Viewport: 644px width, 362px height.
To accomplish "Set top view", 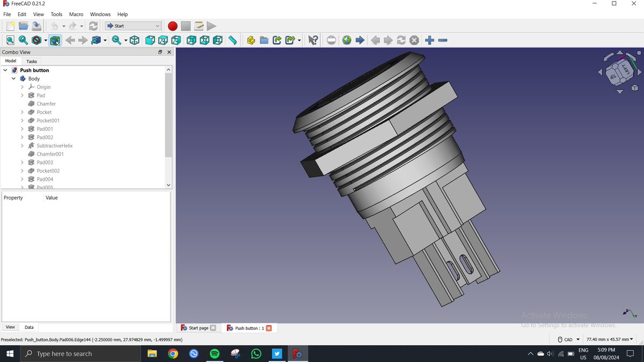I will (x=163, y=40).
